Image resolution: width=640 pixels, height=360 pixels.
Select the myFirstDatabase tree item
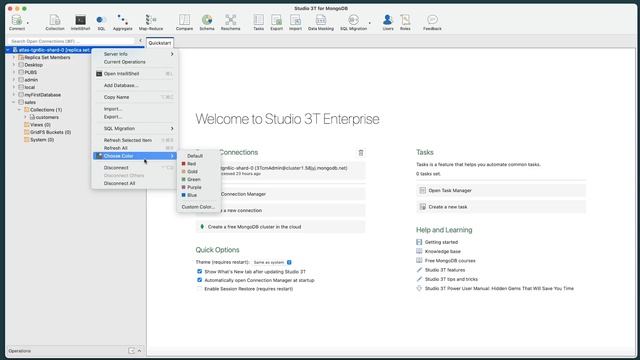[x=42, y=95]
